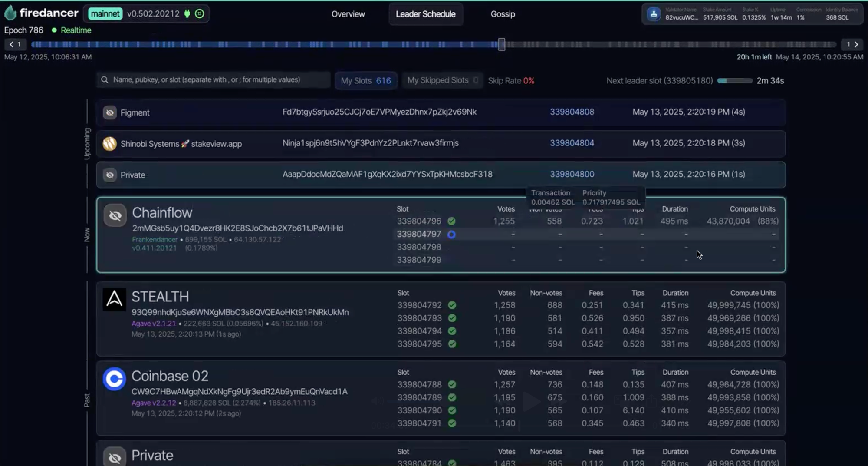
Task: Click the 20h 1m left label
Action: 754,57
